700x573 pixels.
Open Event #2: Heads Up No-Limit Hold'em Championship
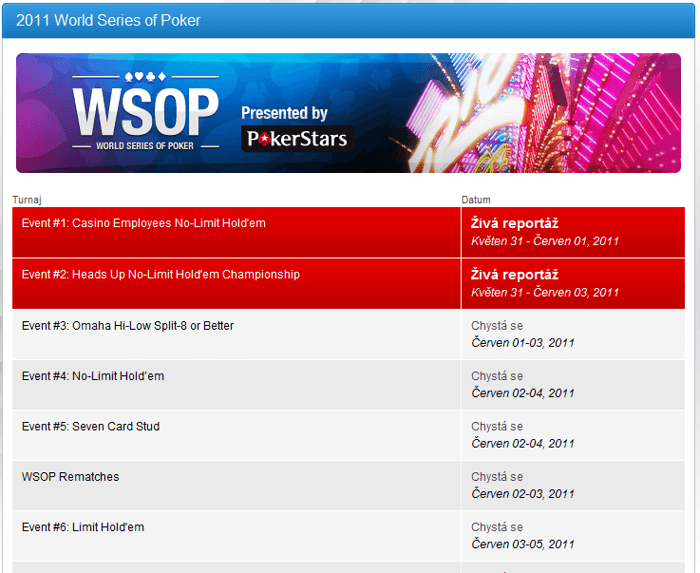coord(160,274)
